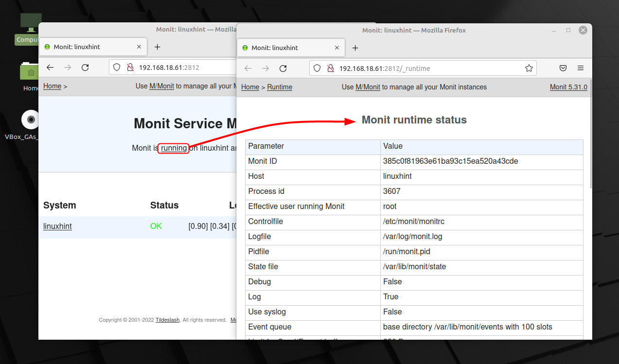Click the shield icon in the rear window's address bar
The height and width of the screenshot is (364, 619).
tap(117, 68)
